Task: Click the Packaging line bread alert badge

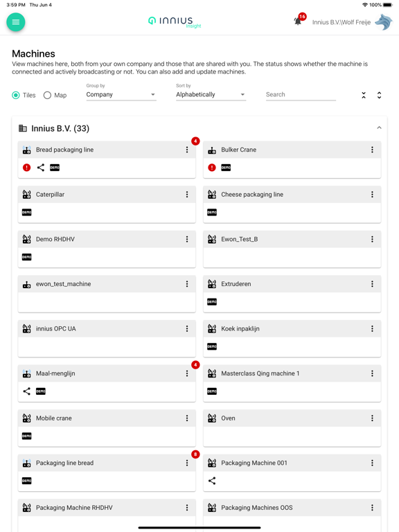Action: 195,454
